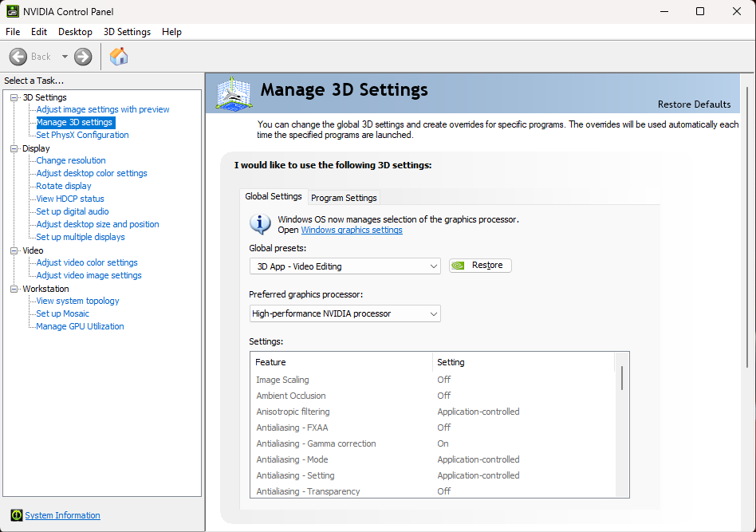Click the Feature column header

click(341, 362)
